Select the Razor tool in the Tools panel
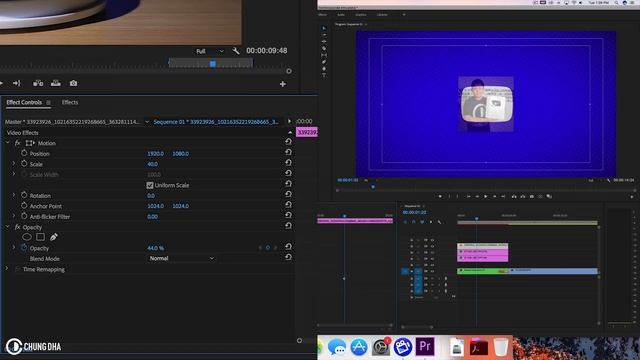 [324, 49]
